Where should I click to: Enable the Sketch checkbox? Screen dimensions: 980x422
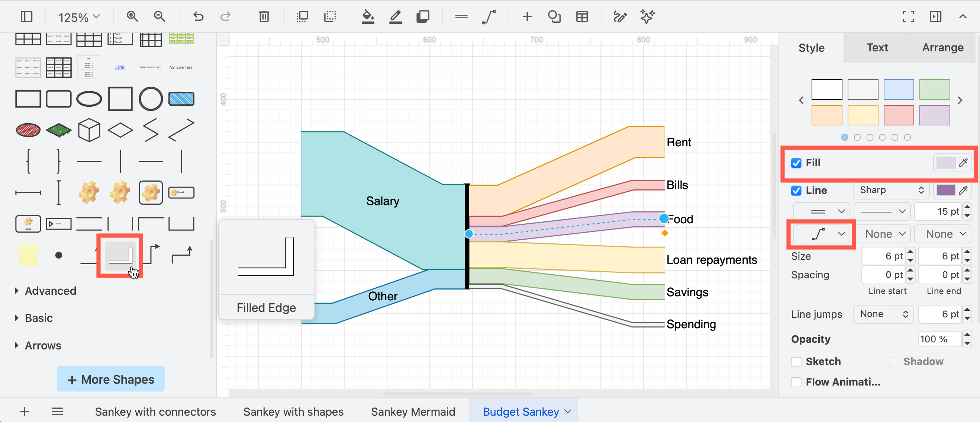point(796,361)
